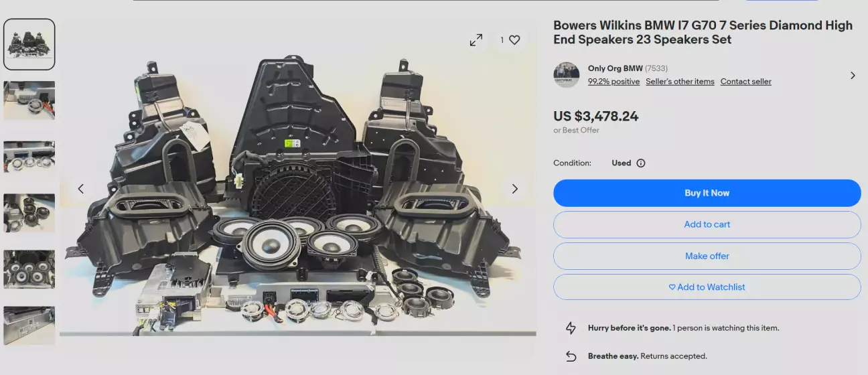Expand the product image to full screen

click(x=476, y=40)
